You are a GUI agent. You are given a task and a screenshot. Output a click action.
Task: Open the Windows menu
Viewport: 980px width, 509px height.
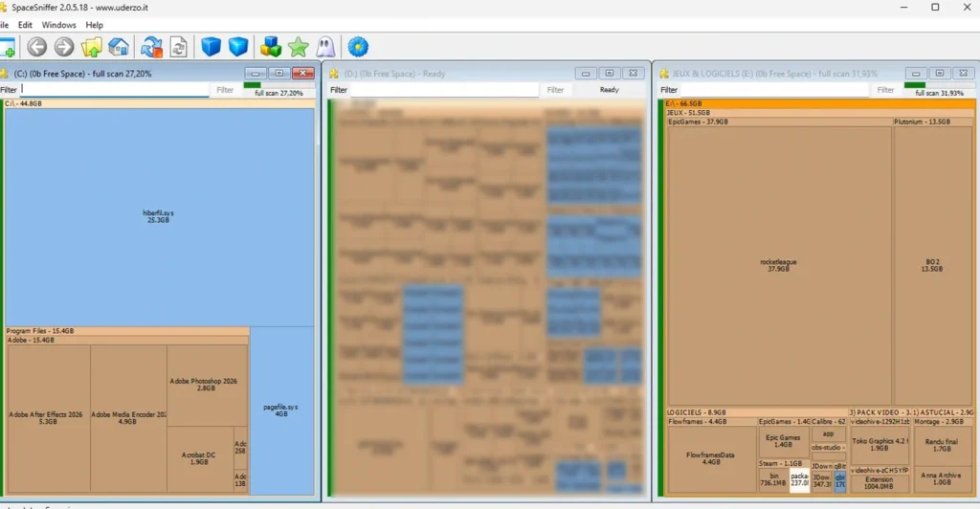(59, 25)
